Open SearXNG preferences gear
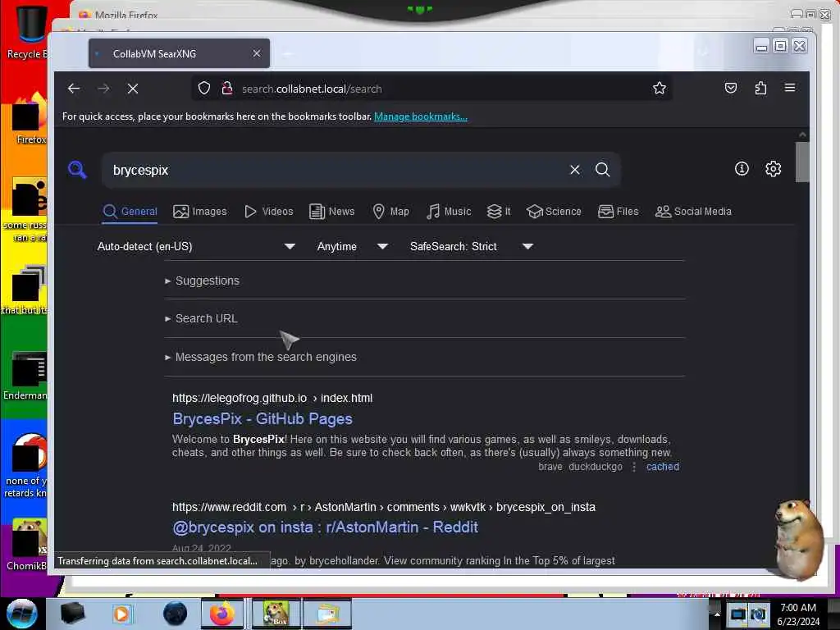Screen dimensions: 840x630 (x=773, y=169)
